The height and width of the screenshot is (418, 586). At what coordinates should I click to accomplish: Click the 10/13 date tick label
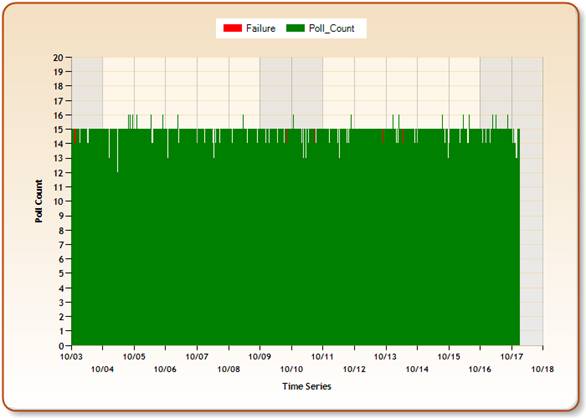click(x=386, y=356)
